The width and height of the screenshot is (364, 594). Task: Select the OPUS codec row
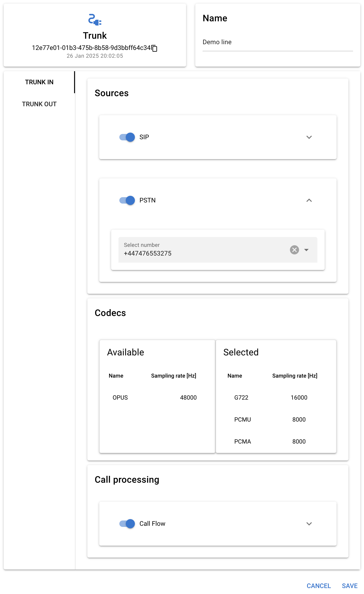tap(154, 398)
